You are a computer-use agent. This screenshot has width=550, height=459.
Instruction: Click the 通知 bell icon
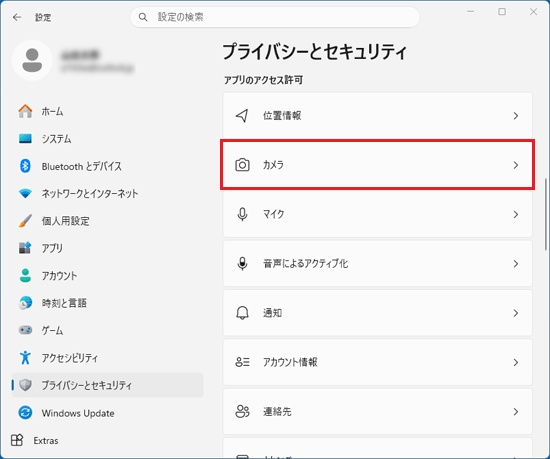pos(242,313)
